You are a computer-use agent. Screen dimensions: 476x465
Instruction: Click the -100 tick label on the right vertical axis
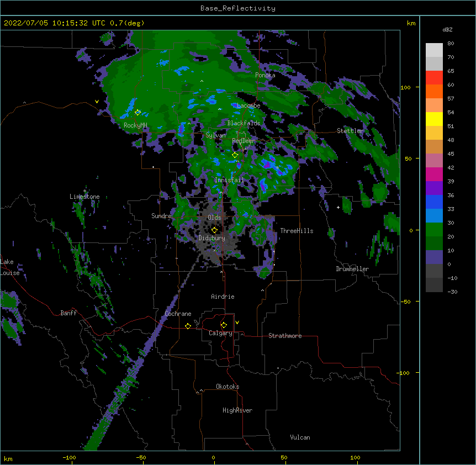(x=404, y=373)
